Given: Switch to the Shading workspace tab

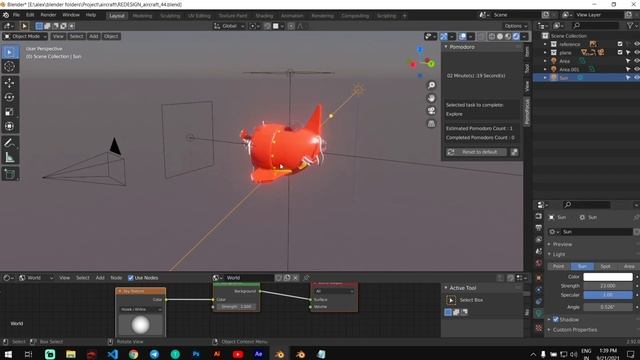Looking at the screenshot, I should pyautogui.click(x=264, y=16).
